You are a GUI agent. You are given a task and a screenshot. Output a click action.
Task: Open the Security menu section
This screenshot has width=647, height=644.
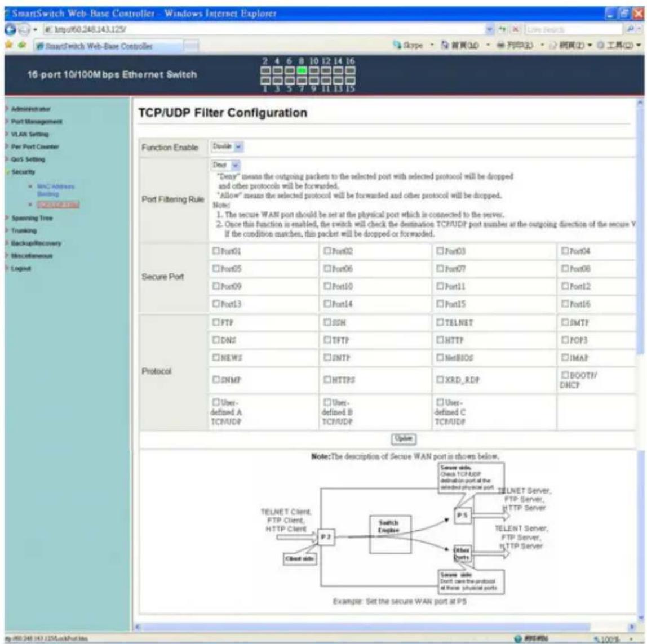click(23, 172)
